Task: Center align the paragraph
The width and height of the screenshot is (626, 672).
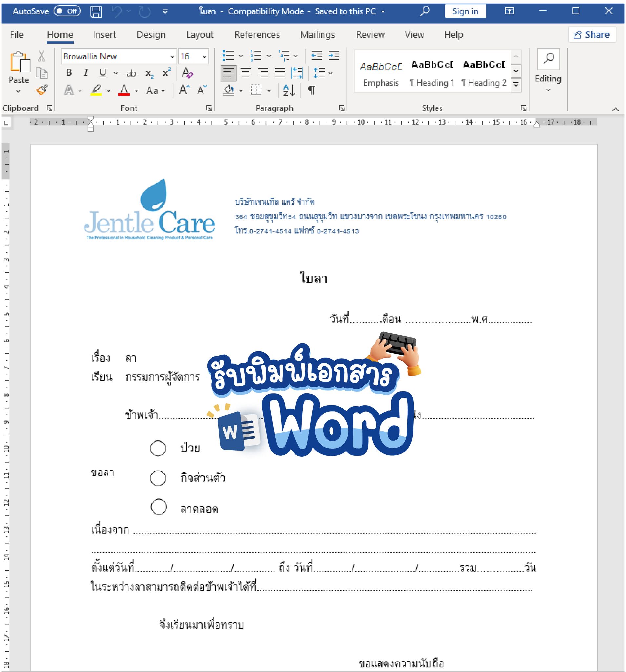Action: click(x=246, y=73)
